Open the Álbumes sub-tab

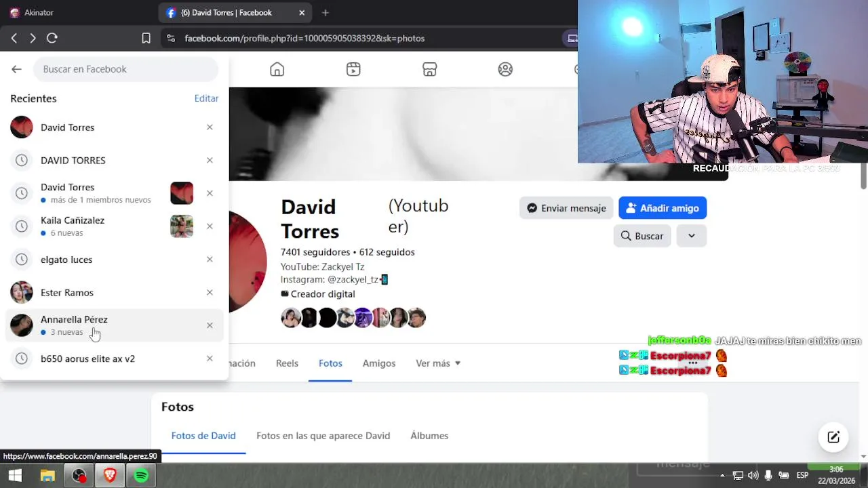click(429, 436)
